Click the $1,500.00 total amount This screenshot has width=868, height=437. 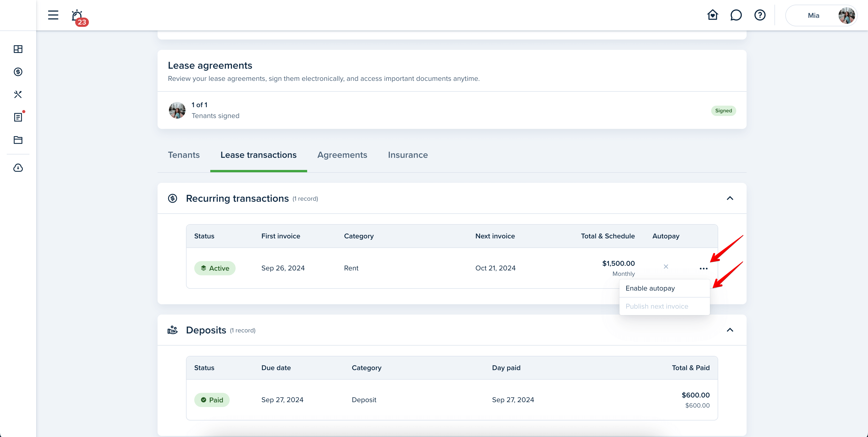click(618, 263)
